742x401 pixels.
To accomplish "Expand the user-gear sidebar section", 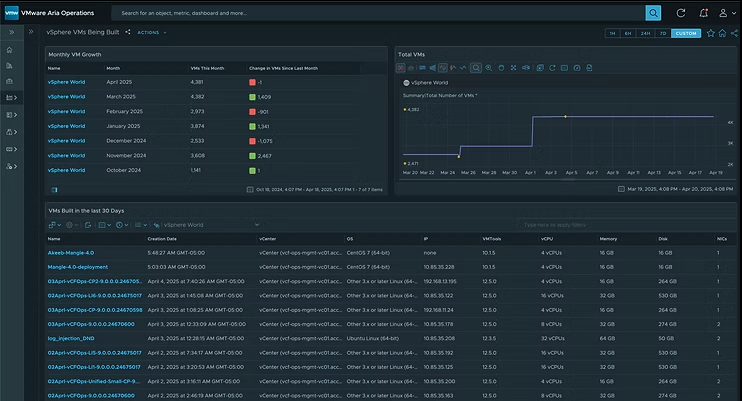I will tap(12, 166).
